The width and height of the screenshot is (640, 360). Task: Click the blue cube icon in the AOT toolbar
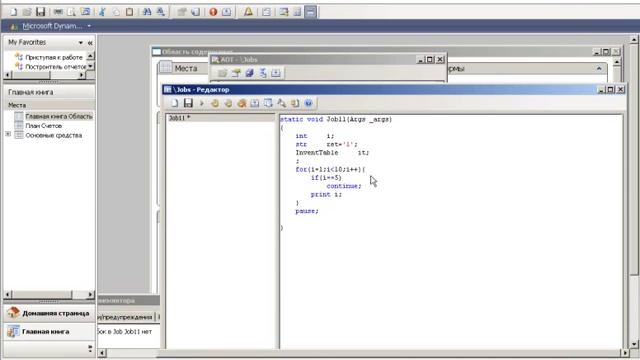(x=249, y=73)
